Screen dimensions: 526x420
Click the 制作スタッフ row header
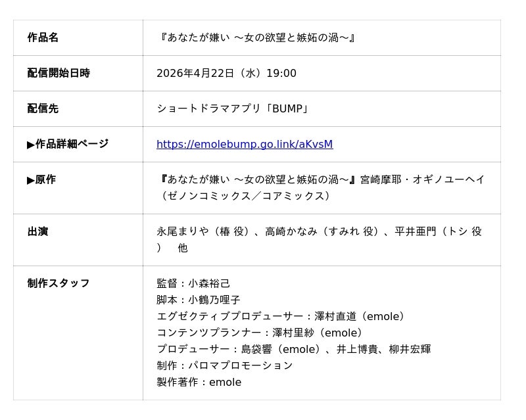point(59,283)
